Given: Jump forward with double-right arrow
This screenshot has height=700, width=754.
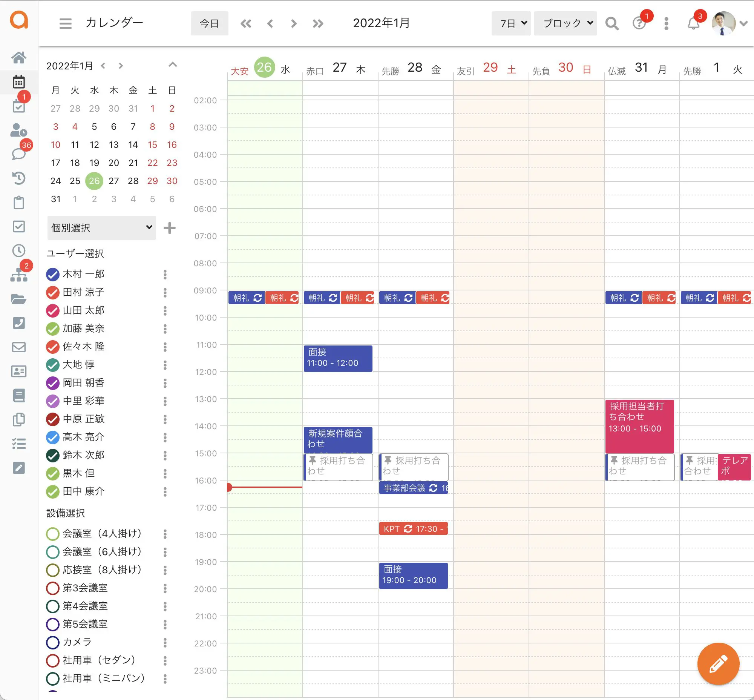Looking at the screenshot, I should pyautogui.click(x=318, y=23).
